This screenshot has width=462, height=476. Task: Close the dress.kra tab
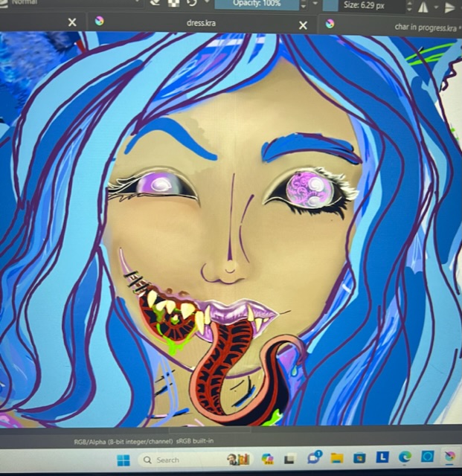tap(303, 25)
